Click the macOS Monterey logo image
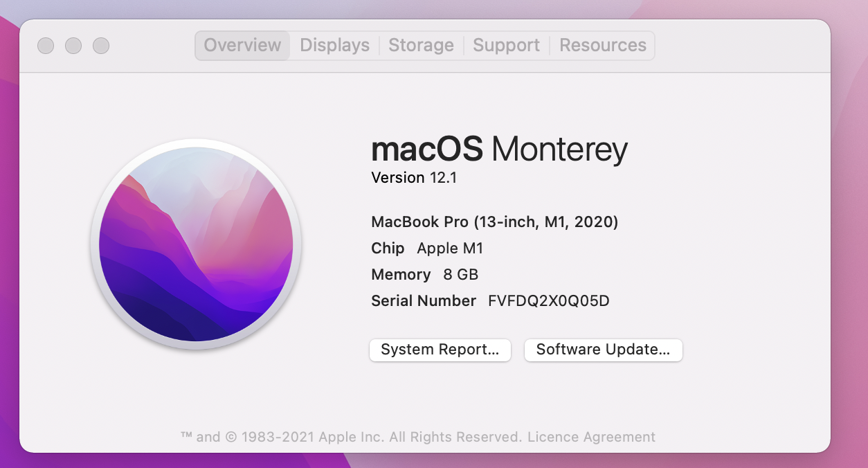The height and width of the screenshot is (468, 868). coord(196,244)
